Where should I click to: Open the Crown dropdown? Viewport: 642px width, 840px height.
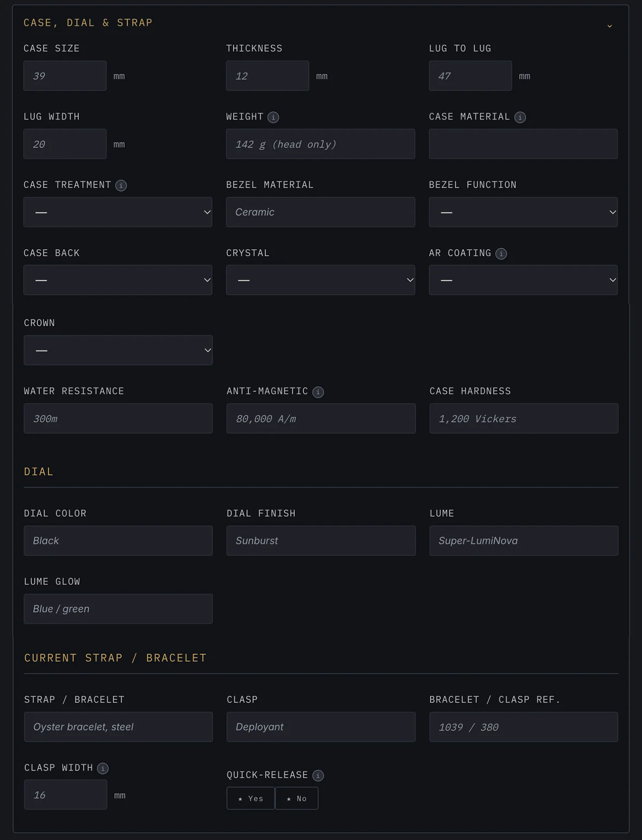(x=118, y=350)
